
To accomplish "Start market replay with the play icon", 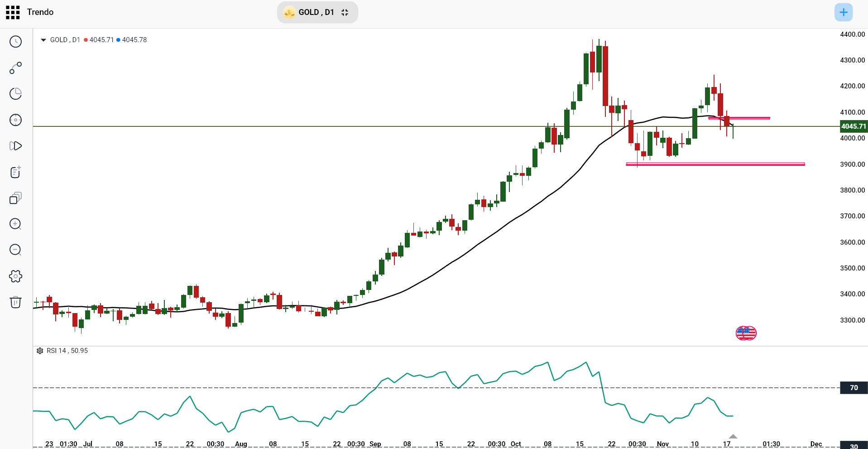I will pos(16,146).
